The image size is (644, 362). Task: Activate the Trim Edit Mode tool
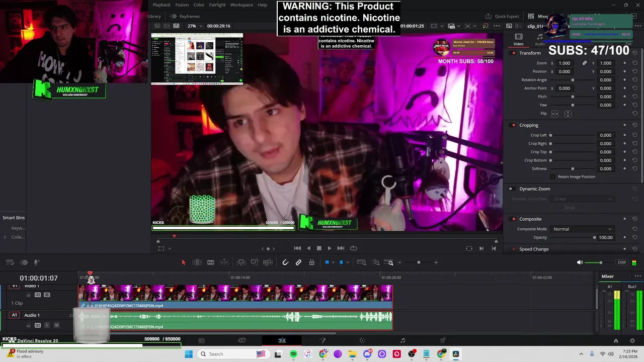197,262
